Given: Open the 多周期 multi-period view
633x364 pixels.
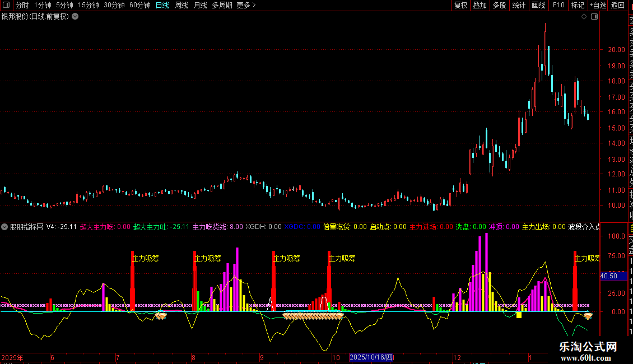Looking at the screenshot, I should [x=222, y=6].
